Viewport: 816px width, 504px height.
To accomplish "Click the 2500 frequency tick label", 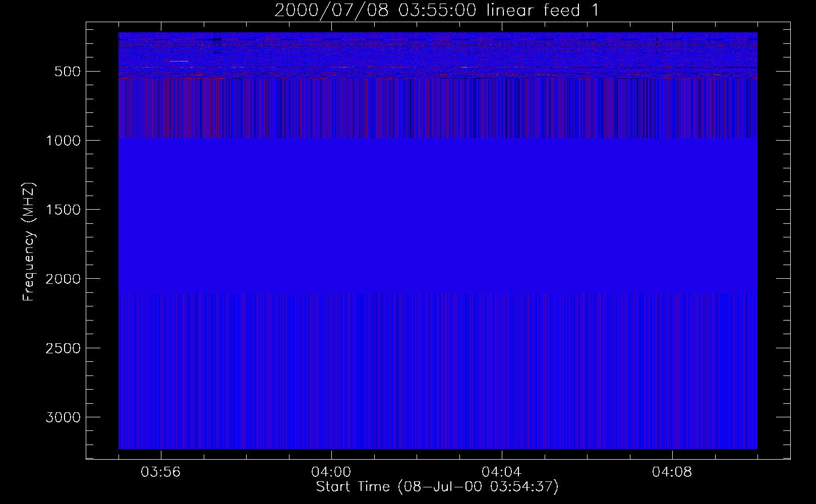I will [x=63, y=348].
